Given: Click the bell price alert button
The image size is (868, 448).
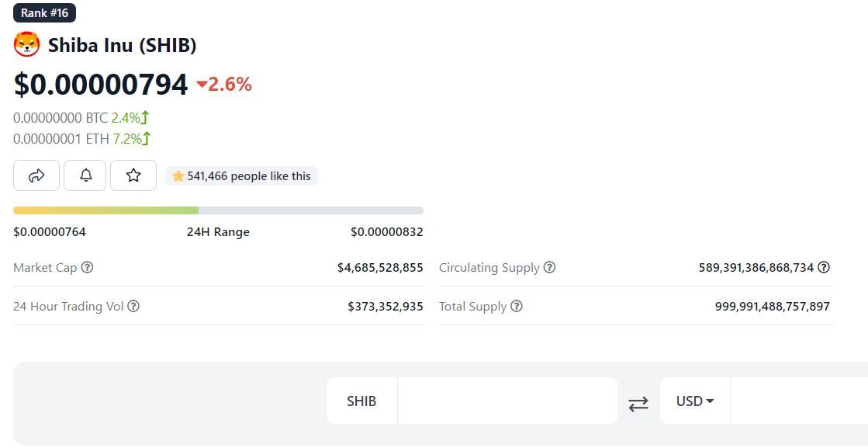Looking at the screenshot, I should point(86,175).
